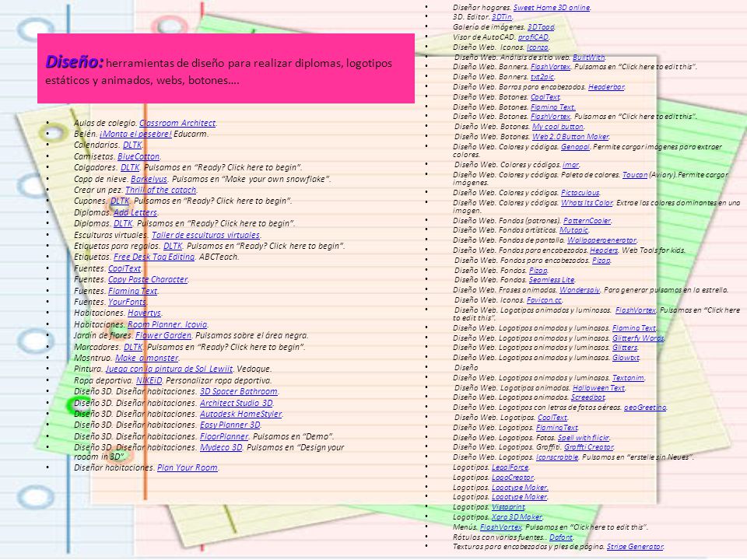This screenshot has width=747, height=560.
Task: Follow the Toucan link for Paleta de colores
Action: tap(635, 175)
